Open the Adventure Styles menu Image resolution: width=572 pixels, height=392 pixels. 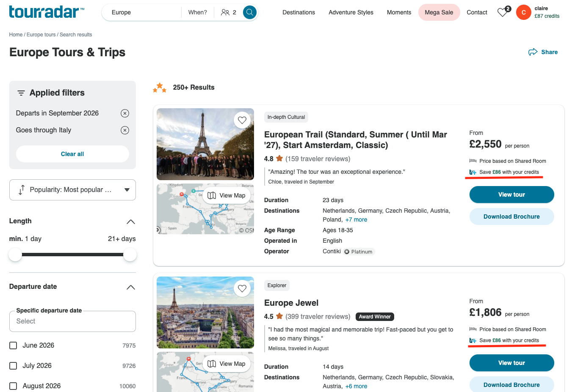click(351, 12)
